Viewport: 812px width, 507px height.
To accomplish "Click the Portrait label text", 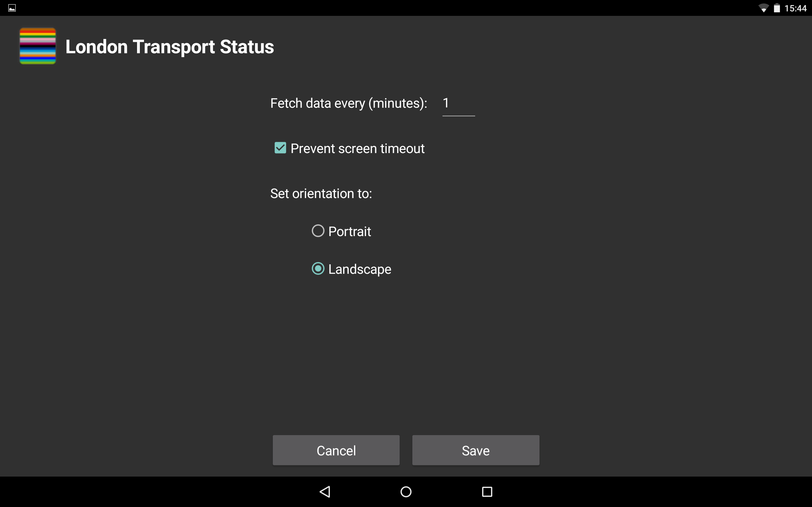I will point(350,231).
